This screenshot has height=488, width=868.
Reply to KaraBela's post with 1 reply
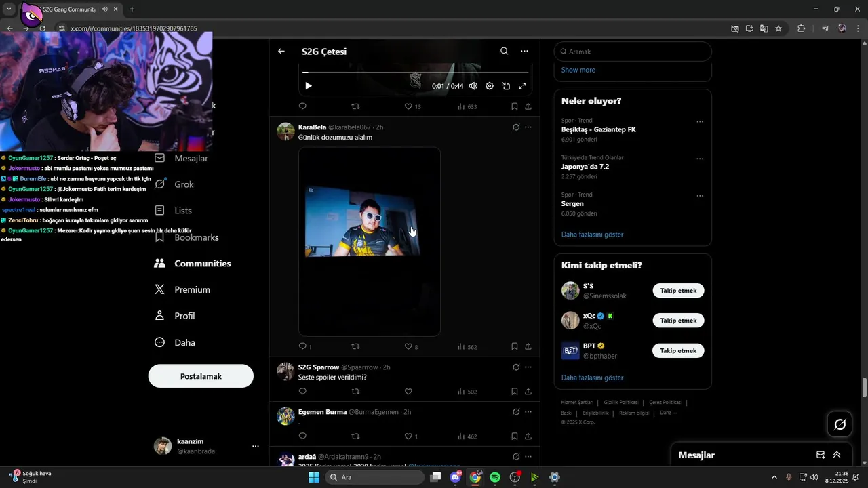coord(305,346)
